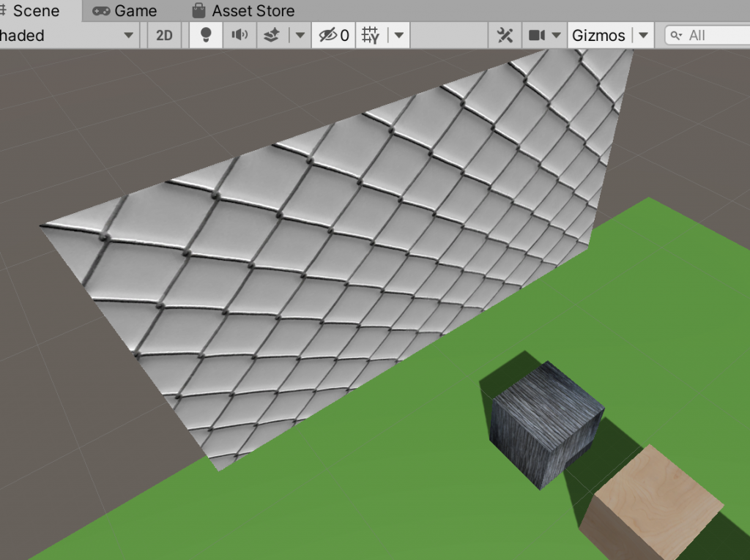The image size is (750, 560).
Task: Click the hidden objects eye counter
Action: pyautogui.click(x=334, y=35)
